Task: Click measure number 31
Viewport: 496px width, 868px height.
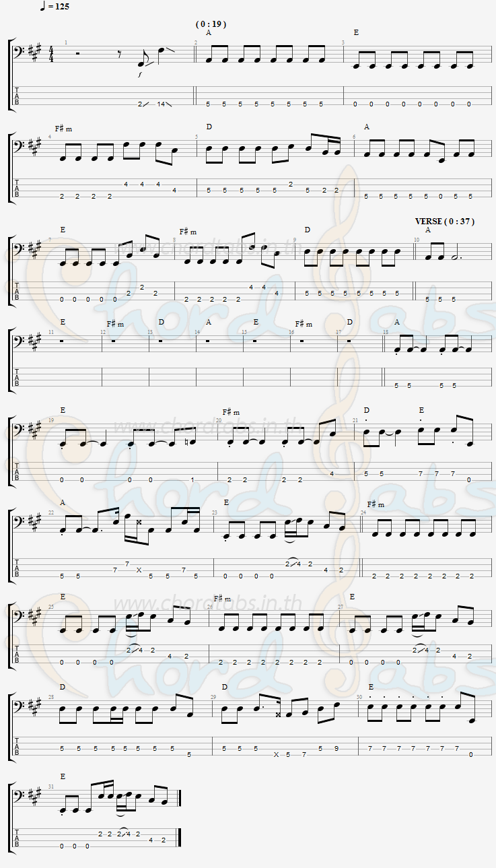Action: click(51, 787)
